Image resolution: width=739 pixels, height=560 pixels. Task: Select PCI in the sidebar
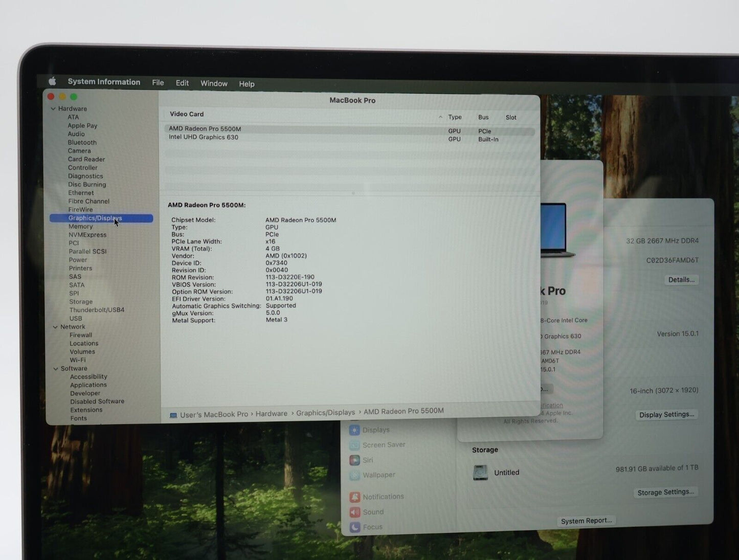[x=74, y=243]
